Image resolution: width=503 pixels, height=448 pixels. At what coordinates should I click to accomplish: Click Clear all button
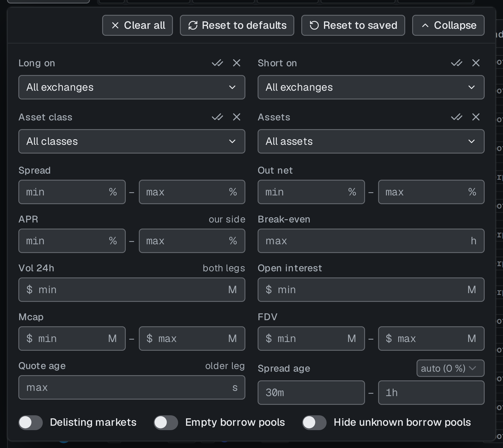coord(138,25)
